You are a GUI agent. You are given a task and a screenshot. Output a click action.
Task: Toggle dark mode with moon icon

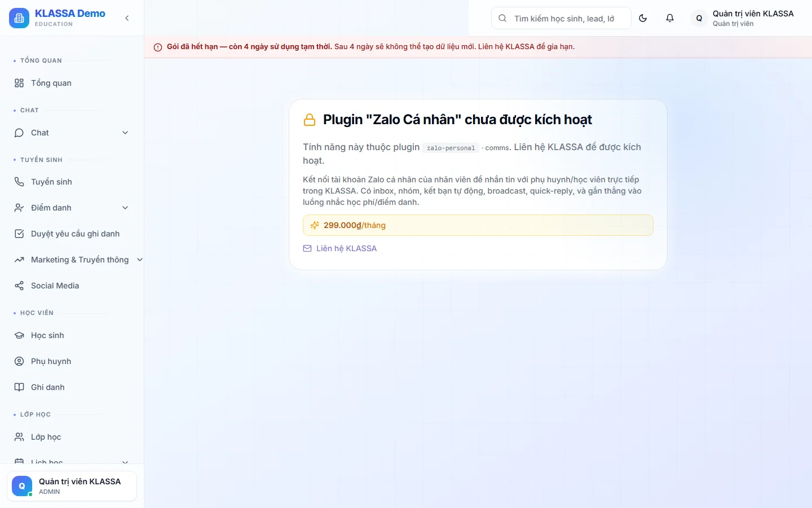pos(643,18)
